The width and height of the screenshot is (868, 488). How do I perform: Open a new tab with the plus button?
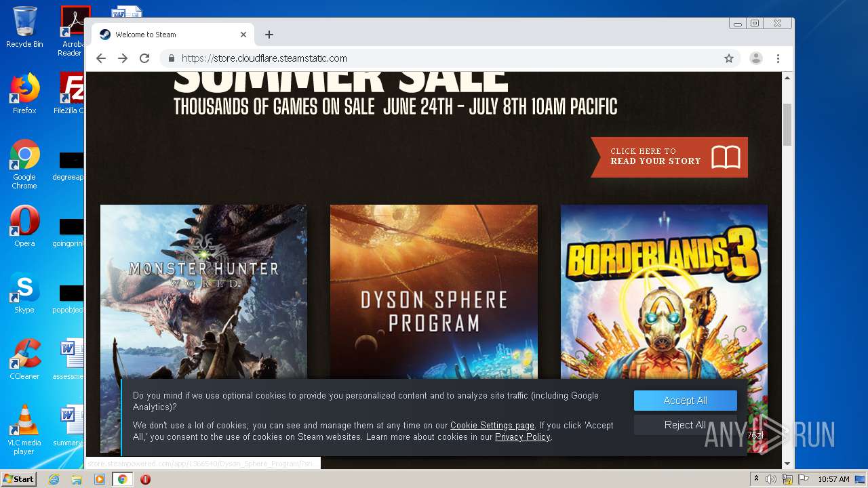[269, 35]
